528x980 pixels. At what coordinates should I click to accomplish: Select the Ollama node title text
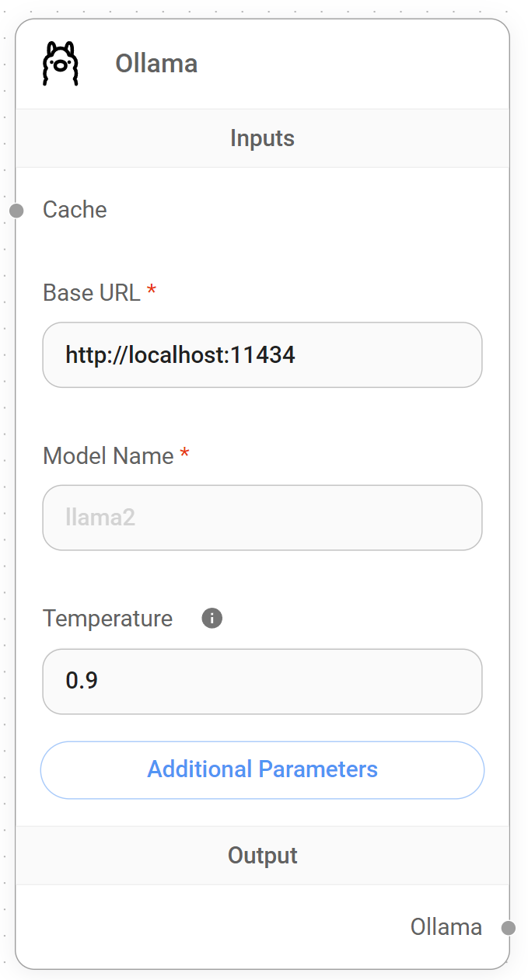click(156, 64)
